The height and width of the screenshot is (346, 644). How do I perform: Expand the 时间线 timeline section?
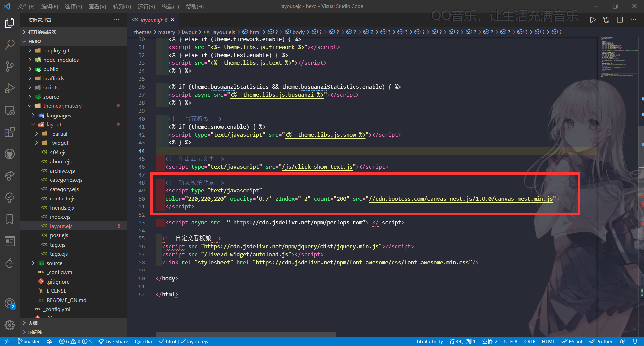73,332
